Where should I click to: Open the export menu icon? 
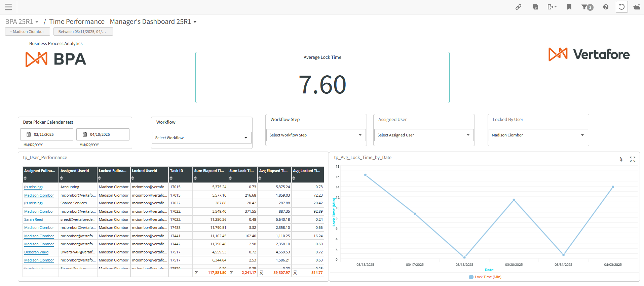coord(552,7)
